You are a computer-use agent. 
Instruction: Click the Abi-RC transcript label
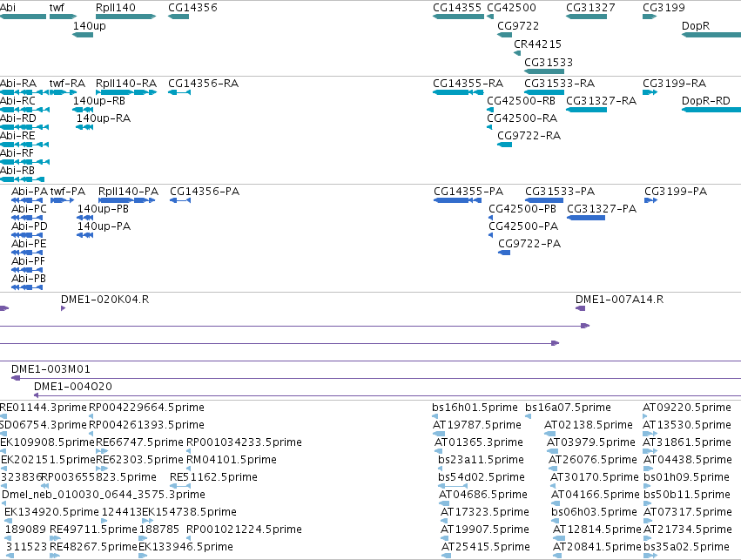[x=18, y=101]
